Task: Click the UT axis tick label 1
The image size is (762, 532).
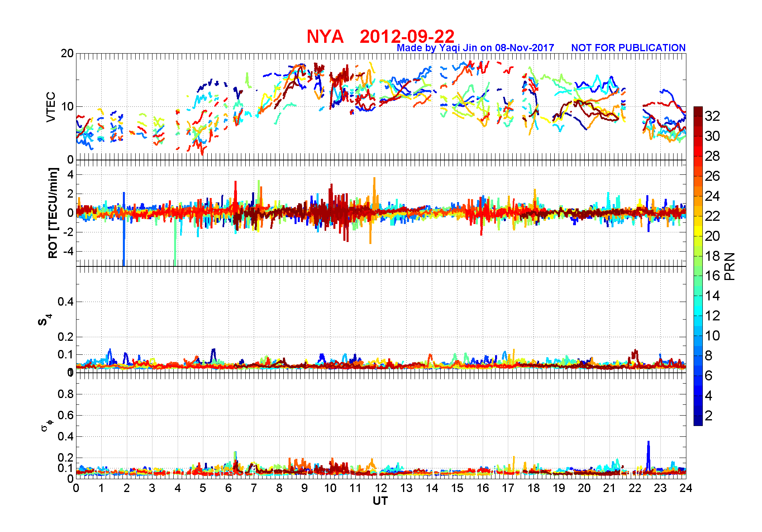Action: [x=101, y=488]
